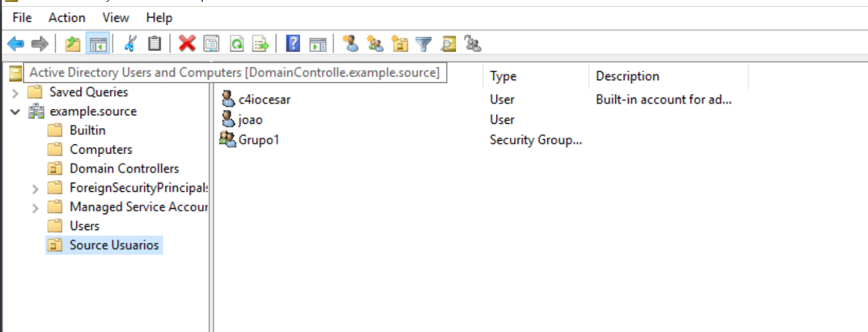The image size is (868, 332).
Task: Click the Domain Controllers folder icon
Action: (x=55, y=169)
